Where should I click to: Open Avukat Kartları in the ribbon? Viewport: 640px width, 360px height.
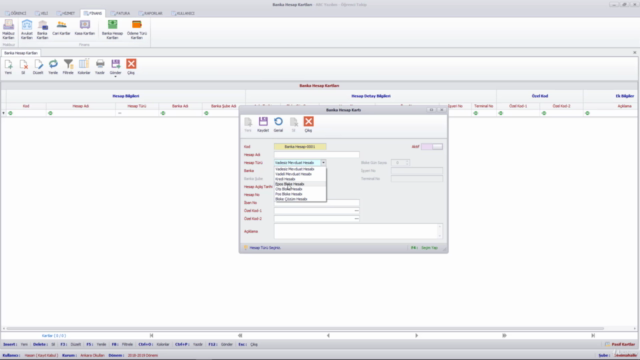pyautogui.click(x=27, y=29)
